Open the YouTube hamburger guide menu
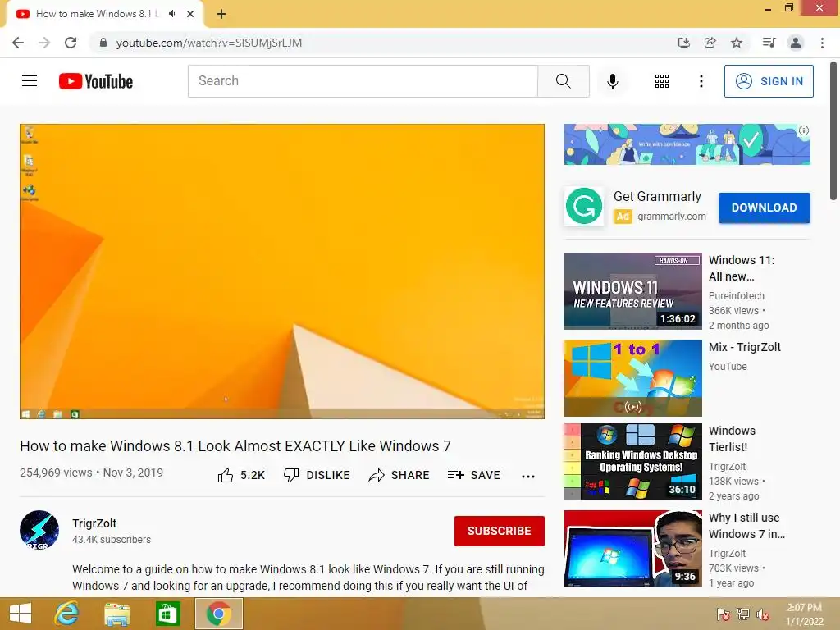840x630 pixels. (x=30, y=81)
